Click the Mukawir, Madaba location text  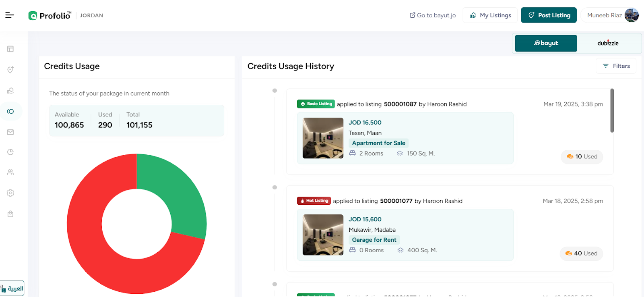pyautogui.click(x=372, y=230)
